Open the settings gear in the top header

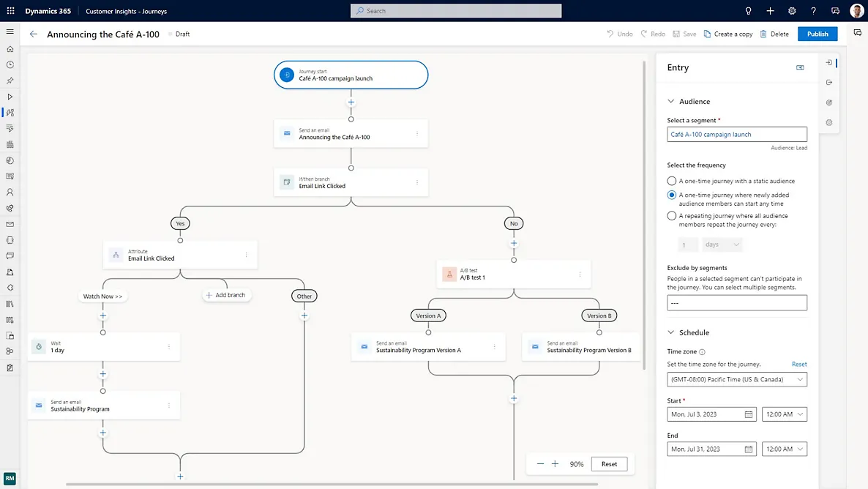[x=792, y=10]
